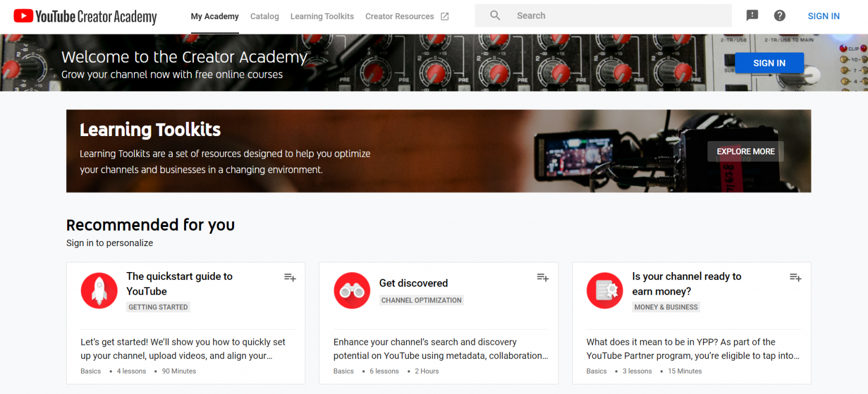
Task: Open the Catalog tab
Action: coord(264,16)
